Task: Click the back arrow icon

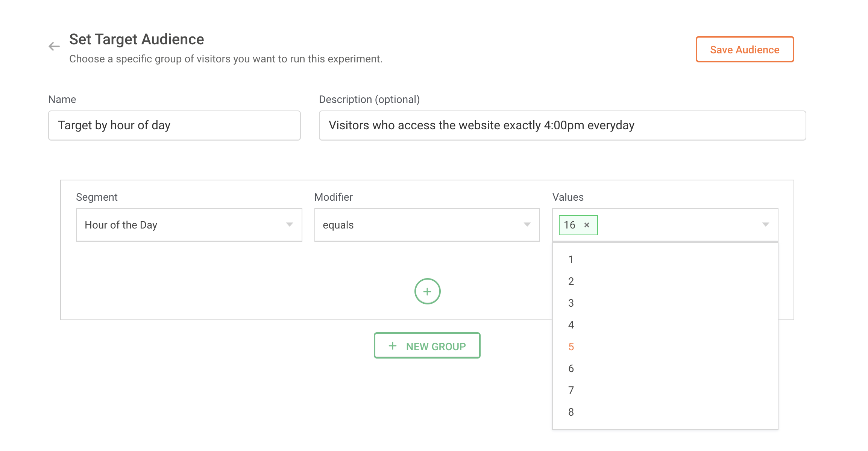Action: click(x=54, y=46)
